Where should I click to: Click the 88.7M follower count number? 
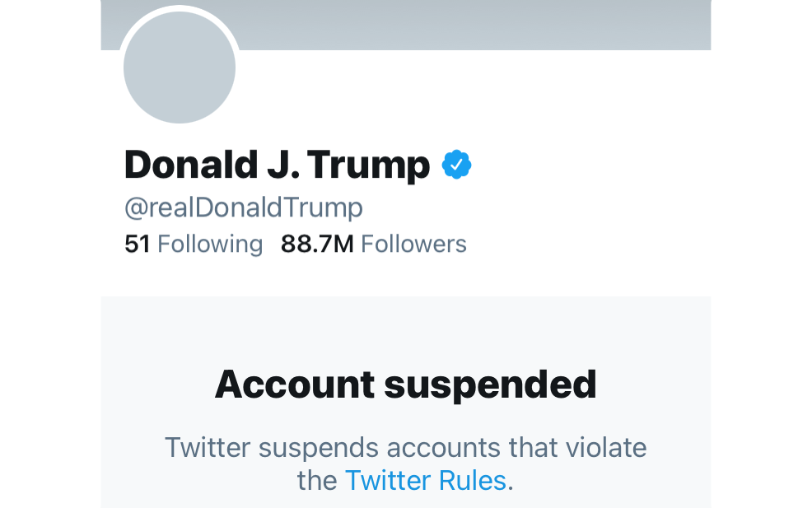(x=317, y=244)
